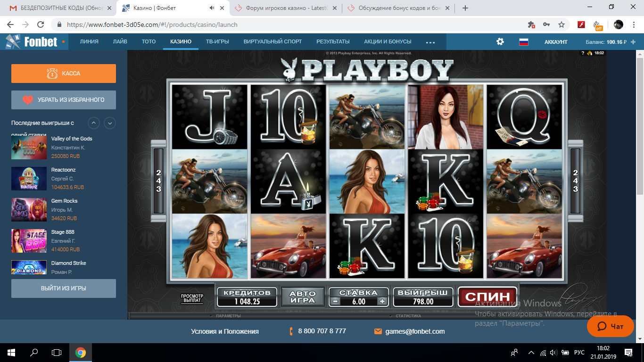Increase the bet with the plus button
Image resolution: width=644 pixels, height=362 pixels.
point(382,302)
